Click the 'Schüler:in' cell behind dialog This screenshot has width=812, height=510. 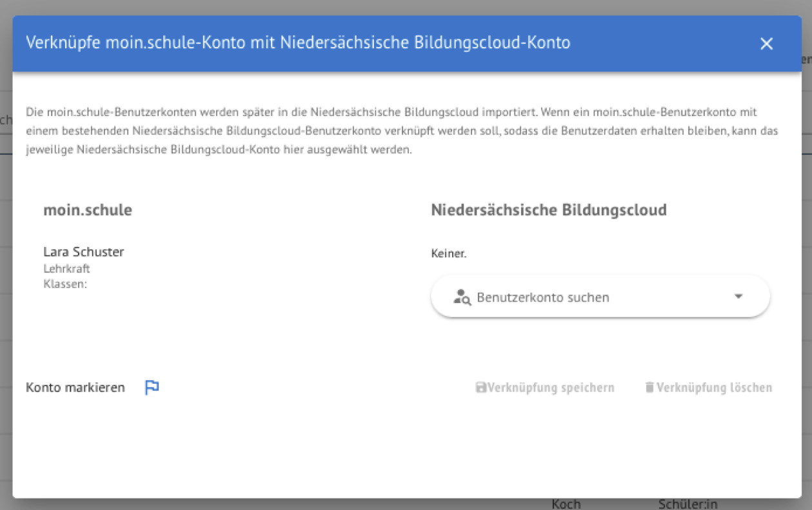click(688, 504)
